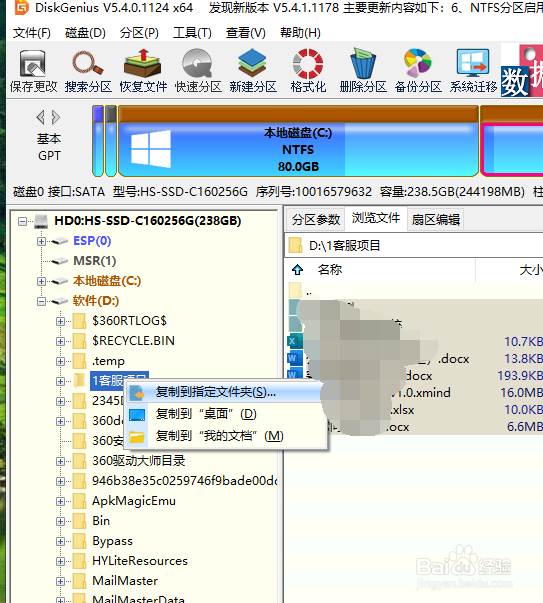Open Backup Partition (备份分区) tool
Image resolution: width=543 pixels, height=603 pixels.
pyautogui.click(x=418, y=71)
